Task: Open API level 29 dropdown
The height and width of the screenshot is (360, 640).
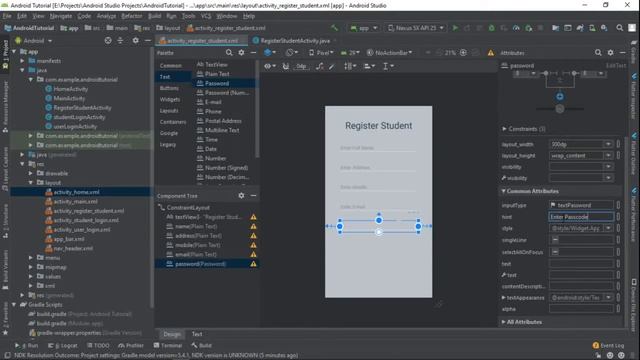Action: point(350,53)
